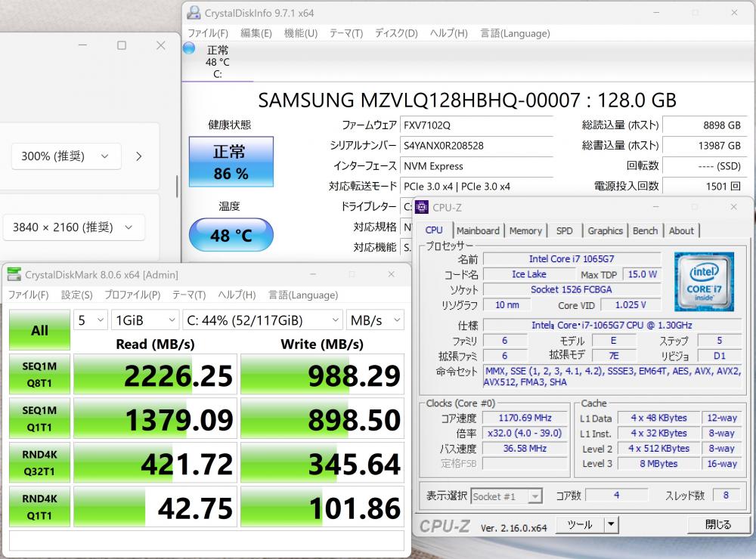Click the Intel Core i7 logo
The height and width of the screenshot is (559, 756).
704,282
